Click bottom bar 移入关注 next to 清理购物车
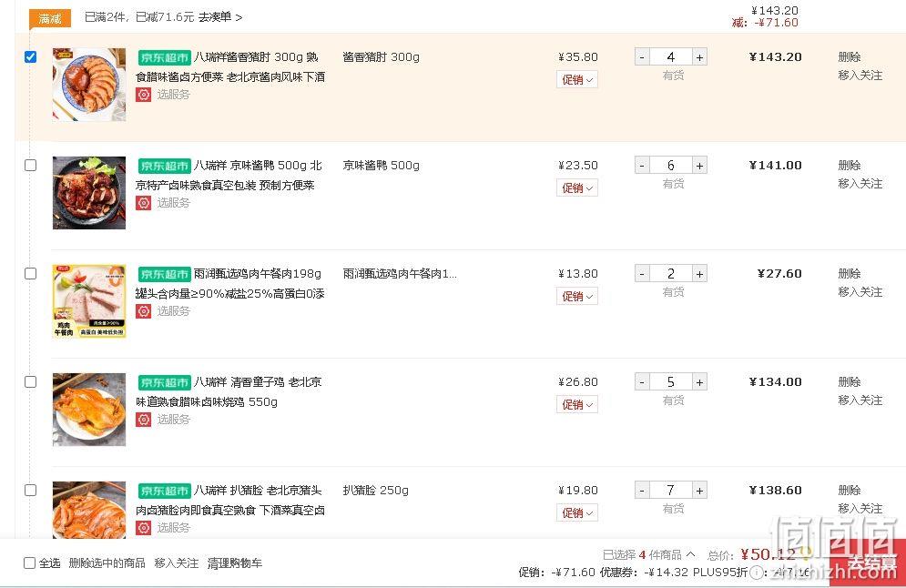Viewport: 906px width, 588px height. click(x=177, y=563)
